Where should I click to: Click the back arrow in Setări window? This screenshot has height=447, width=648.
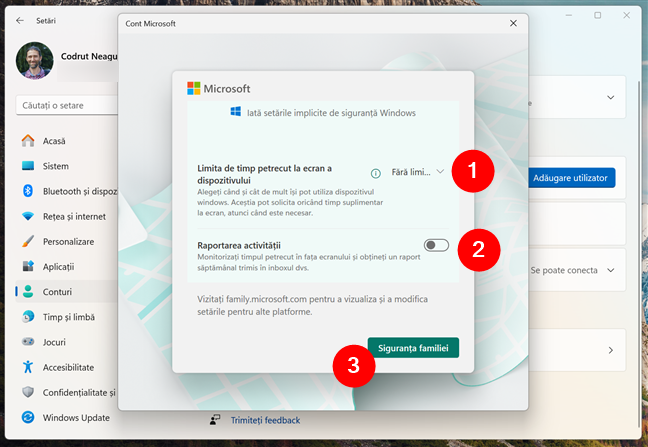[20, 21]
